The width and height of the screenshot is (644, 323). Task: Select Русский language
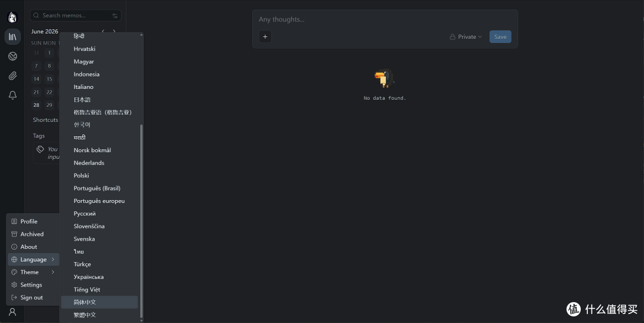click(x=100, y=214)
